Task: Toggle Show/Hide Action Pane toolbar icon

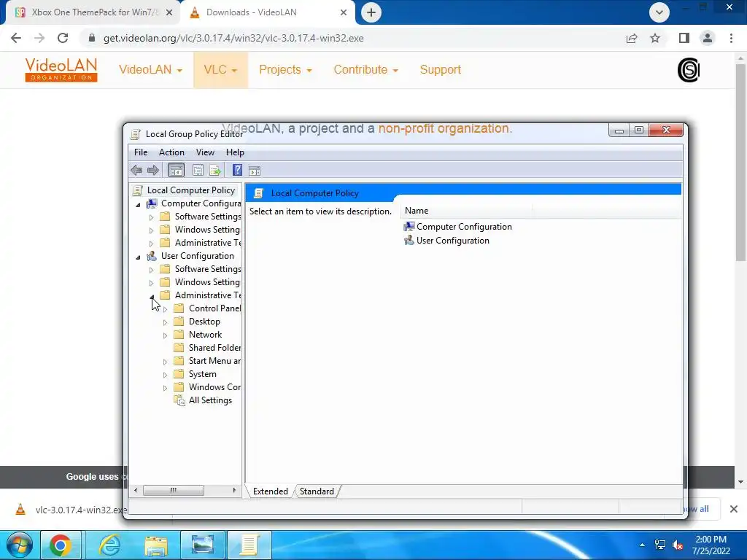Action: pos(255,171)
